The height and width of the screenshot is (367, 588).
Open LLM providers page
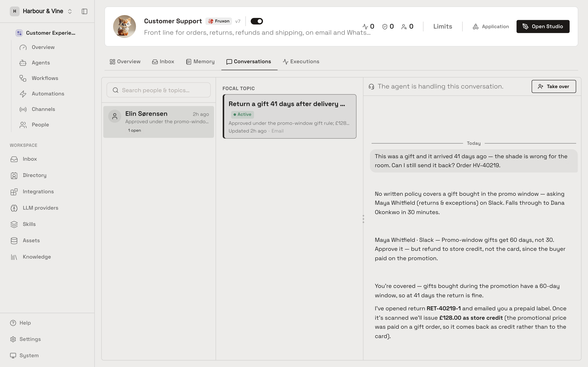[x=40, y=208]
